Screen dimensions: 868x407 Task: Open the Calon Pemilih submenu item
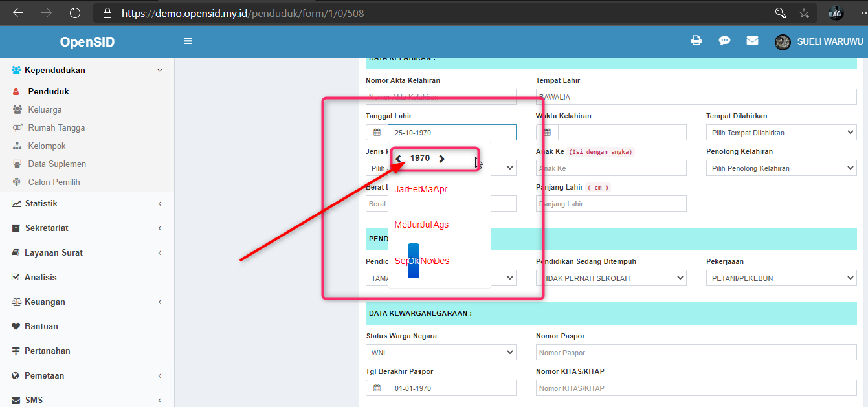[54, 182]
